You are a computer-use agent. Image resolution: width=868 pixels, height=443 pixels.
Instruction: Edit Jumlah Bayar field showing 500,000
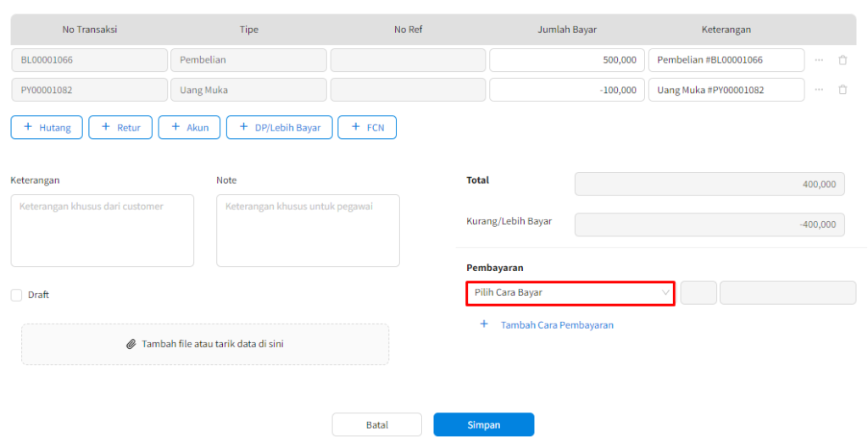566,60
